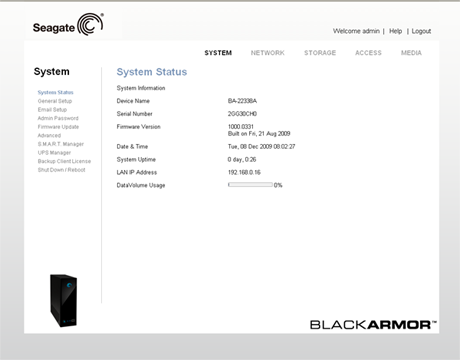Image resolution: width=460 pixels, height=360 pixels.
Task: Select the MEDIA tab
Action: [x=411, y=53]
